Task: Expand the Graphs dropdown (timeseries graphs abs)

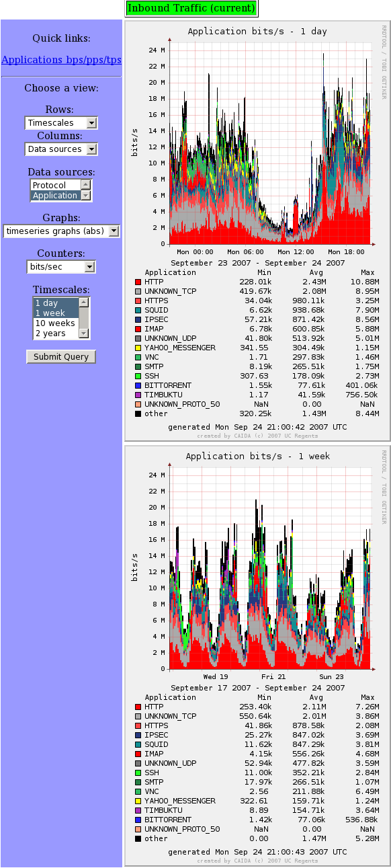Action: [x=61, y=231]
